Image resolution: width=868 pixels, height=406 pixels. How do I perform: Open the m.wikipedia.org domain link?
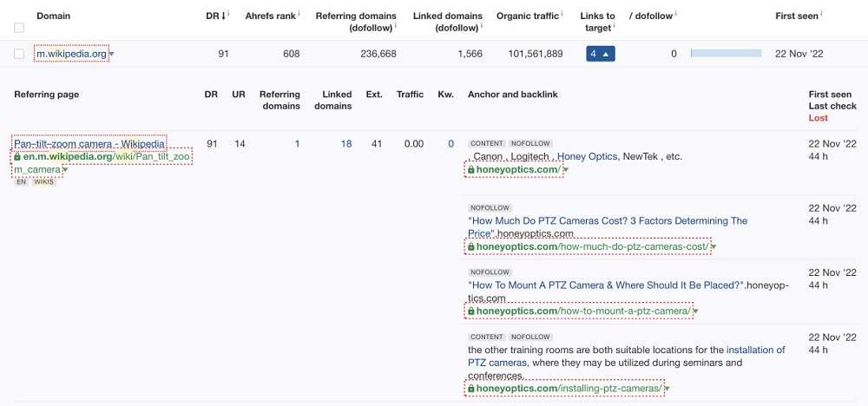71,54
